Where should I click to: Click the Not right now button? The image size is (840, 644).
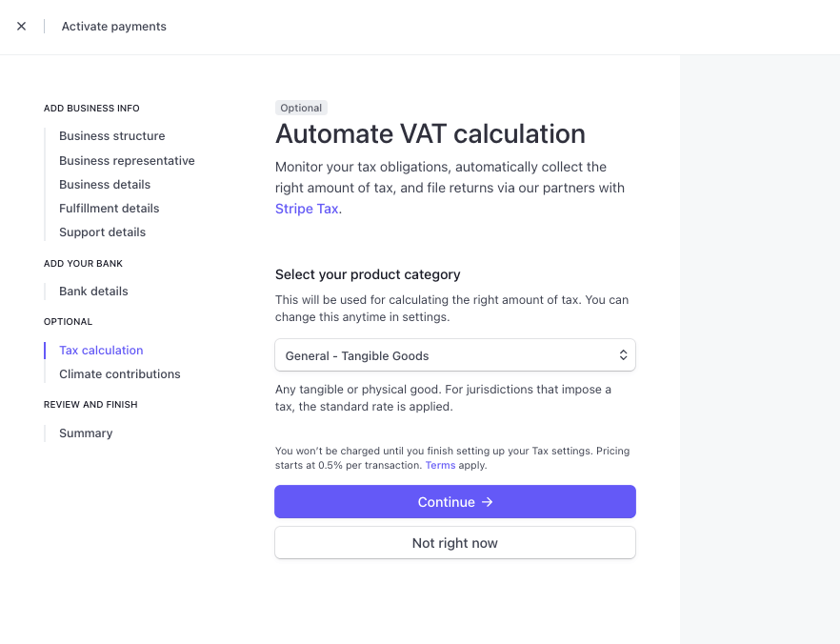[x=454, y=543]
